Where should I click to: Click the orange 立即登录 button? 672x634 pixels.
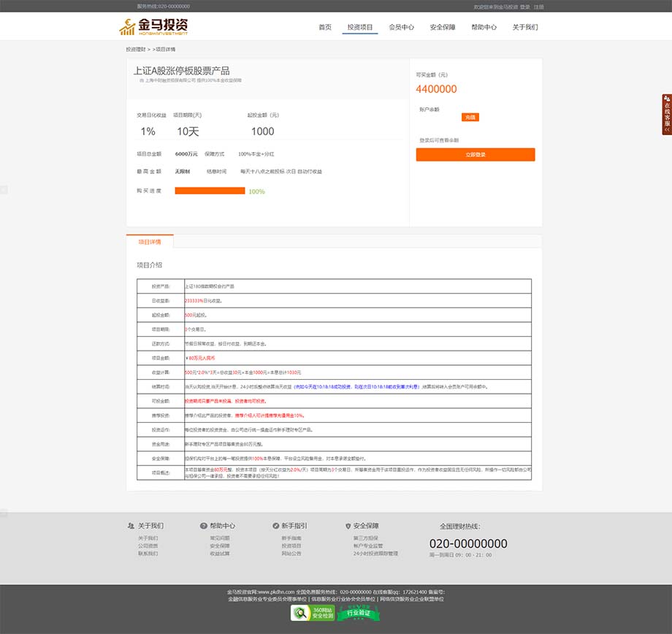point(476,155)
